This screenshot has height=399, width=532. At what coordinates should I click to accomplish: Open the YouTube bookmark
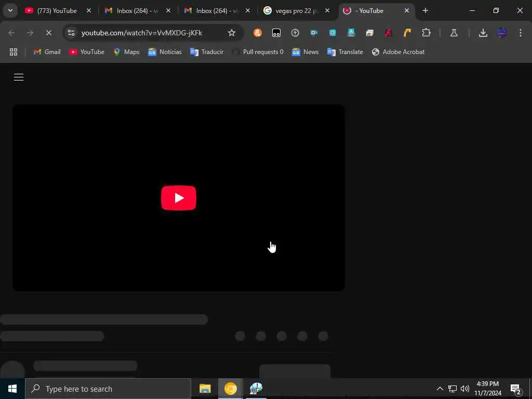87,52
